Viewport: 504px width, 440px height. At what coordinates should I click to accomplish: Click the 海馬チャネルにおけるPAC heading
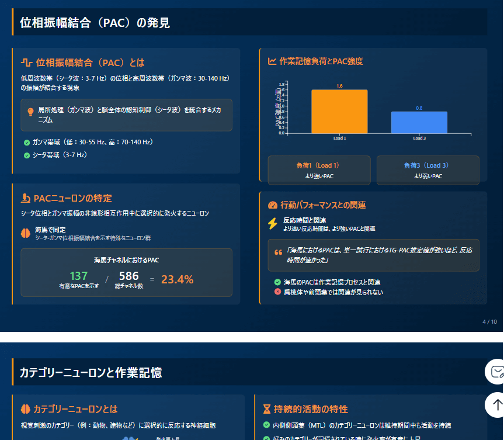[126, 260]
